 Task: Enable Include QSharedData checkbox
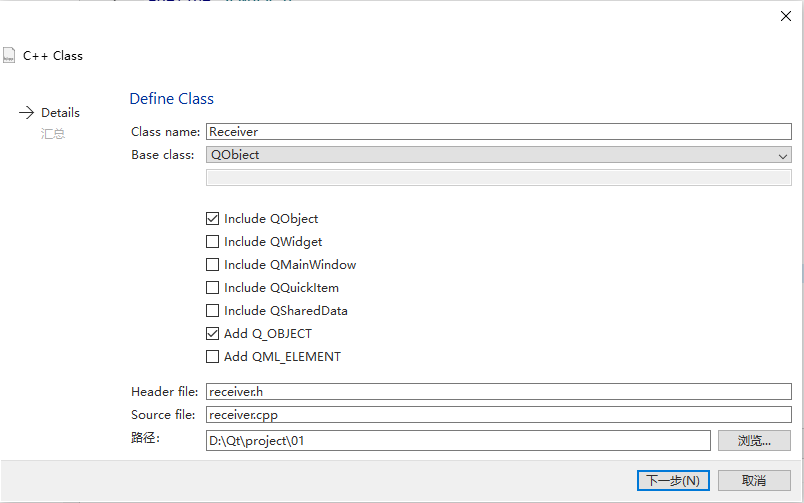pos(212,311)
